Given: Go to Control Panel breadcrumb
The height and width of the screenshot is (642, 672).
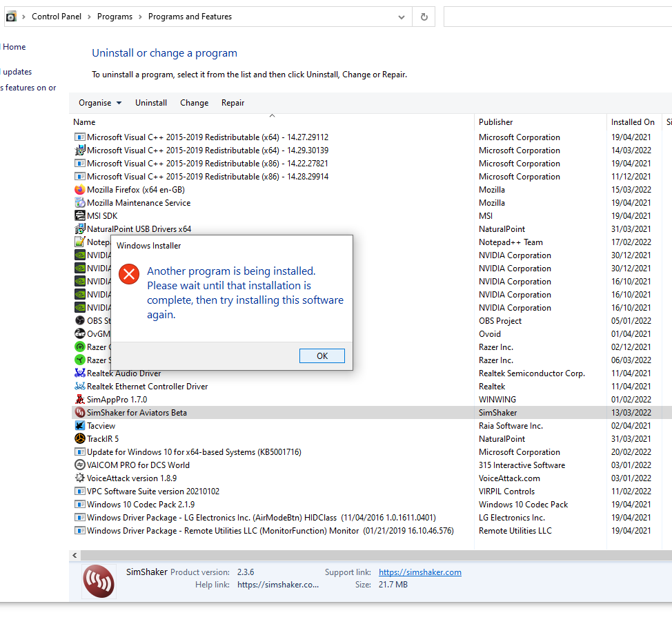Looking at the screenshot, I should pyautogui.click(x=57, y=17).
